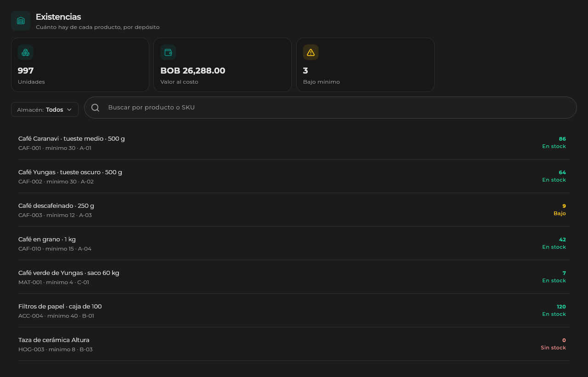This screenshot has height=377, width=588.
Task: Click the 997 Unidades summary card
Action: point(80,65)
